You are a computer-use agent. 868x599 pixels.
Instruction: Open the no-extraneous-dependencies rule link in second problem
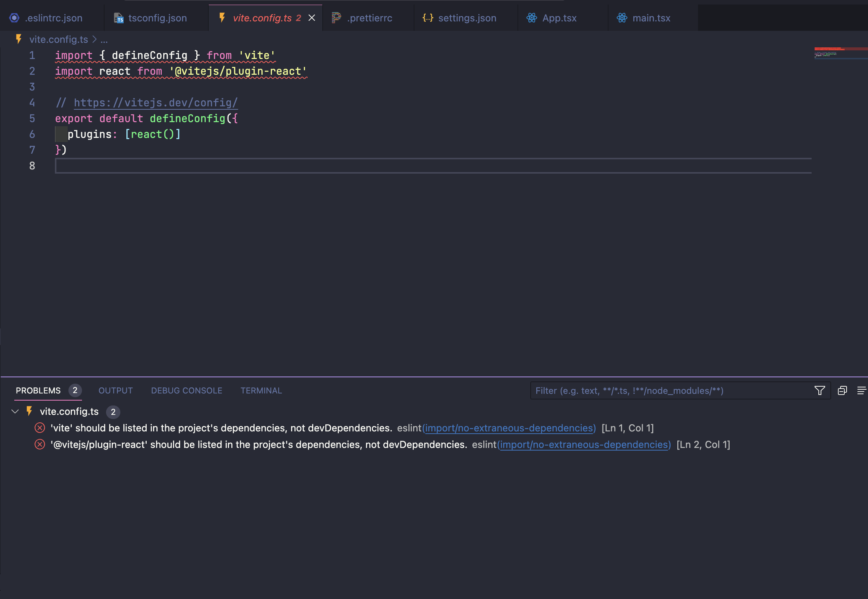(x=584, y=445)
